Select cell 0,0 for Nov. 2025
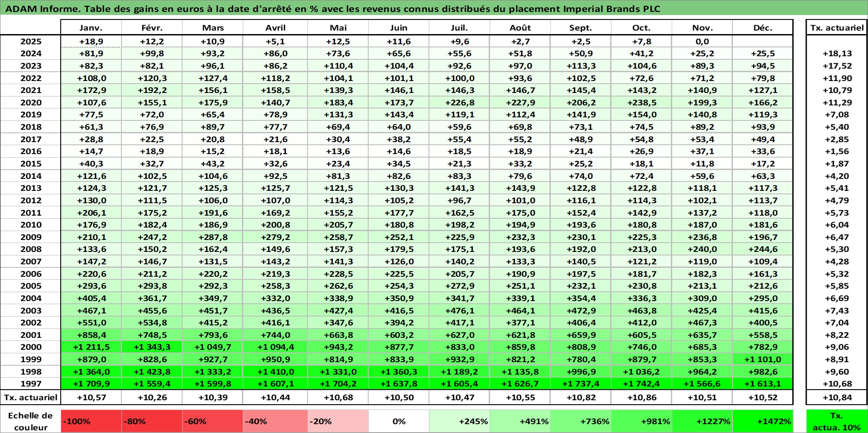The image size is (868, 433). (x=702, y=42)
